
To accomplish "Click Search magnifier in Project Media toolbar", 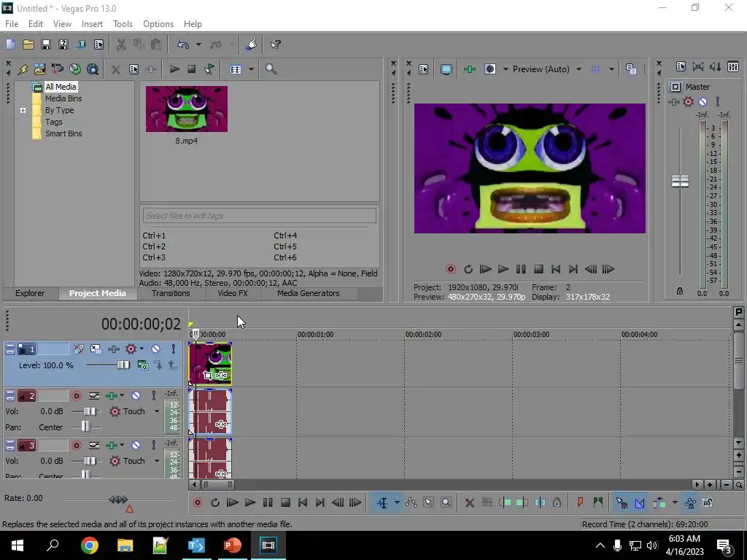I will point(271,69).
